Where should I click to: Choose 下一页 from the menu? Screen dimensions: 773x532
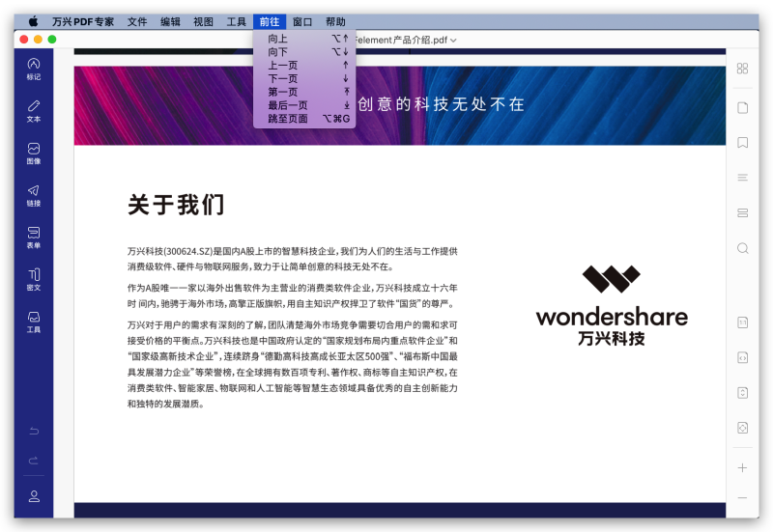tap(304, 78)
